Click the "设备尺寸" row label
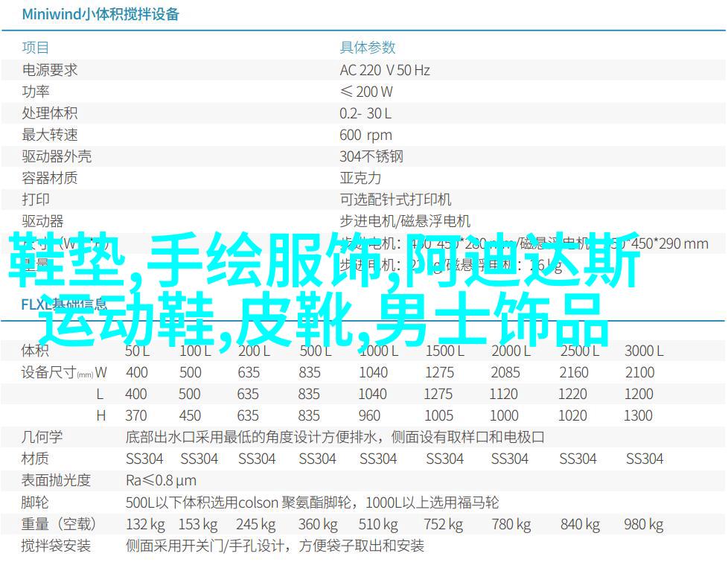728x565 pixels. coord(48,372)
